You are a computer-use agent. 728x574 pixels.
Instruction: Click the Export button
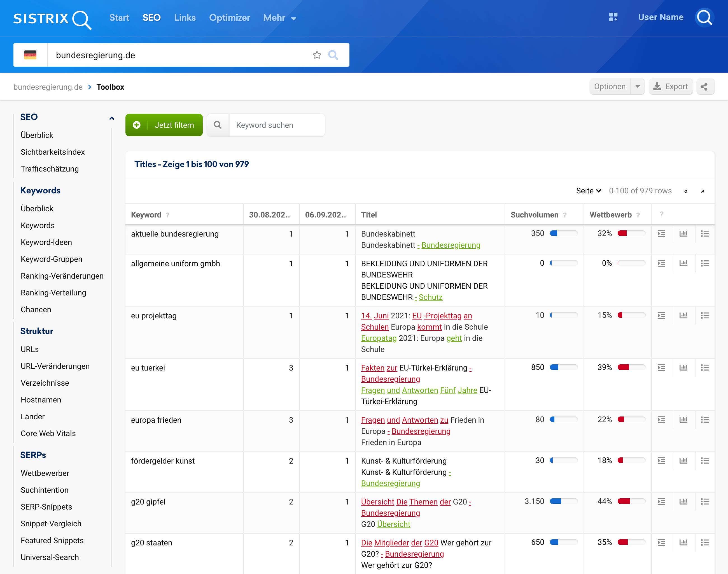670,87
